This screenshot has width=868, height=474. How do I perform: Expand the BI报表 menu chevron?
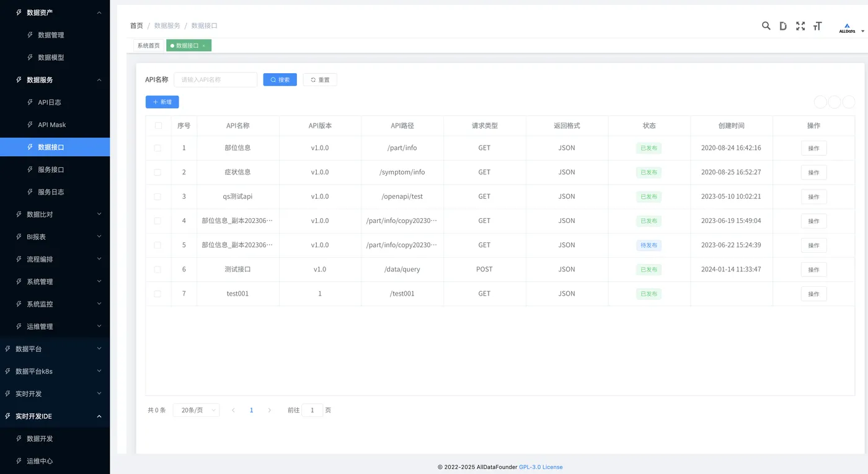pyautogui.click(x=99, y=237)
